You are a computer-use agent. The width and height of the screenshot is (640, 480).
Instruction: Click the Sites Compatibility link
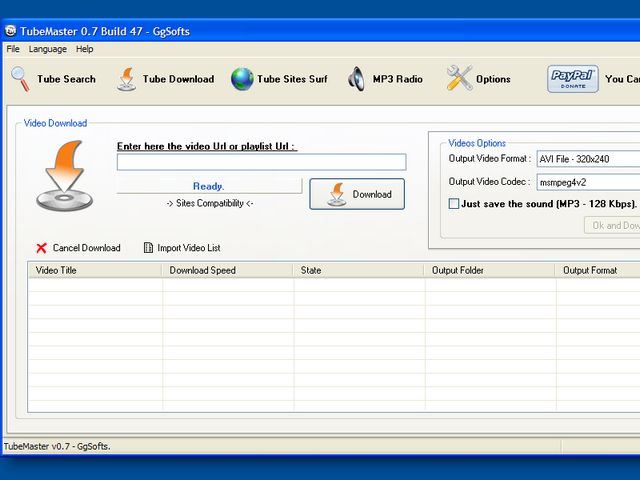click(210, 203)
